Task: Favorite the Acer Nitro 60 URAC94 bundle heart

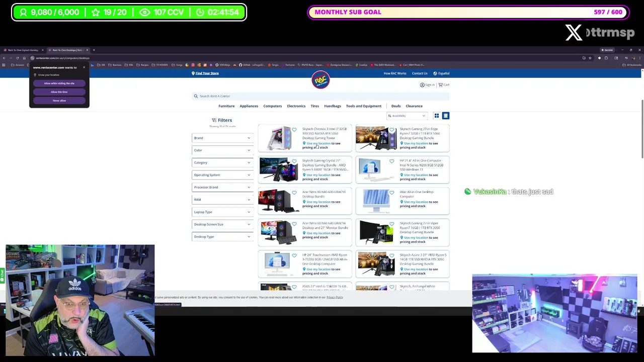Action: [294, 224]
